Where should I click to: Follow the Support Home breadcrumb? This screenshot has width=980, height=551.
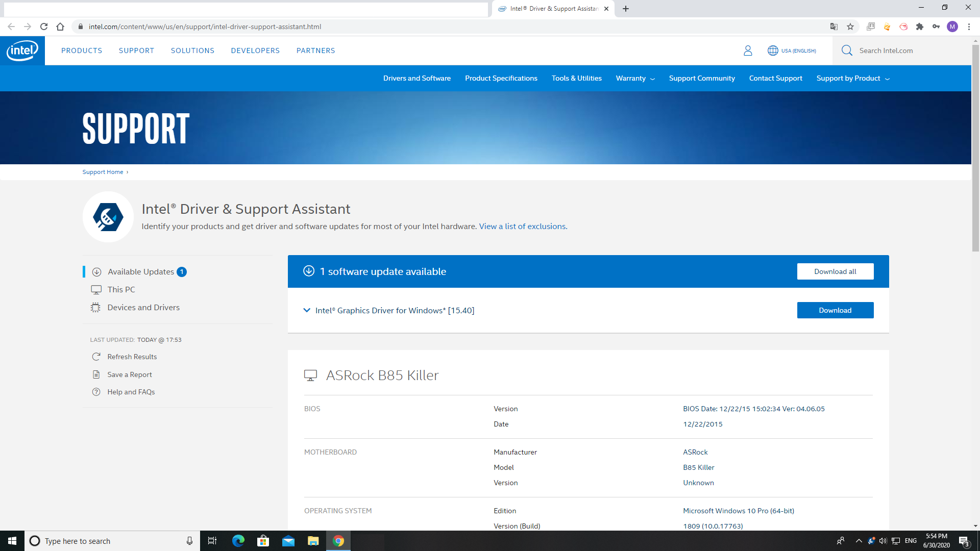pos(103,172)
